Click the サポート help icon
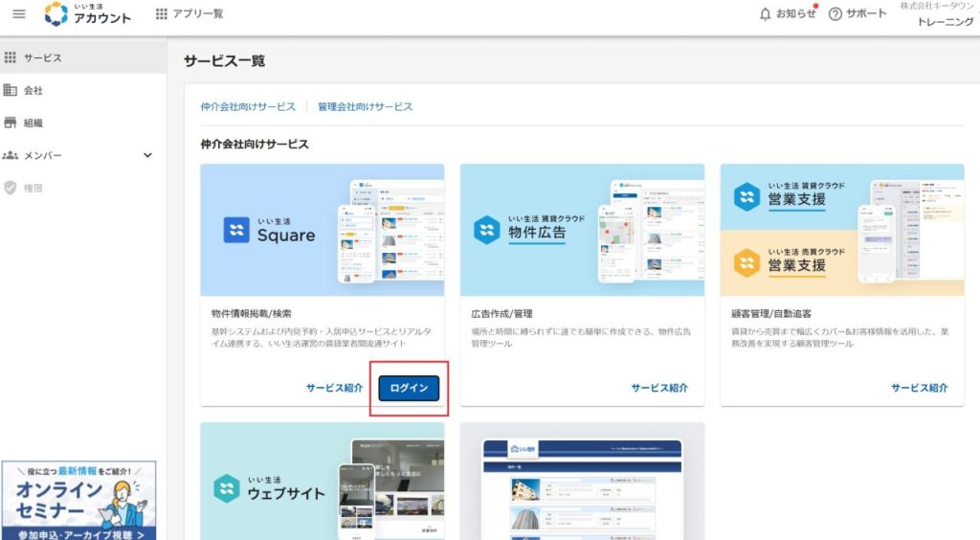The height and width of the screenshot is (540, 980). click(x=835, y=14)
